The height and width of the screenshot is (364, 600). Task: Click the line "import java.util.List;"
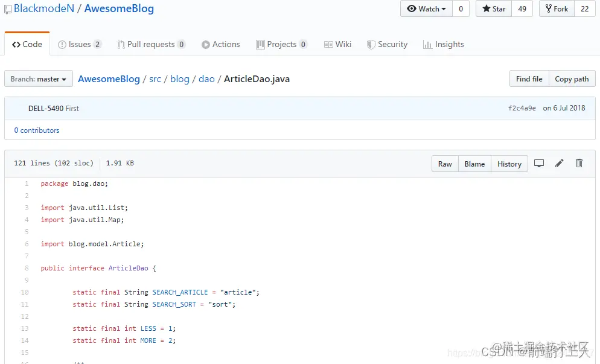(84, 208)
